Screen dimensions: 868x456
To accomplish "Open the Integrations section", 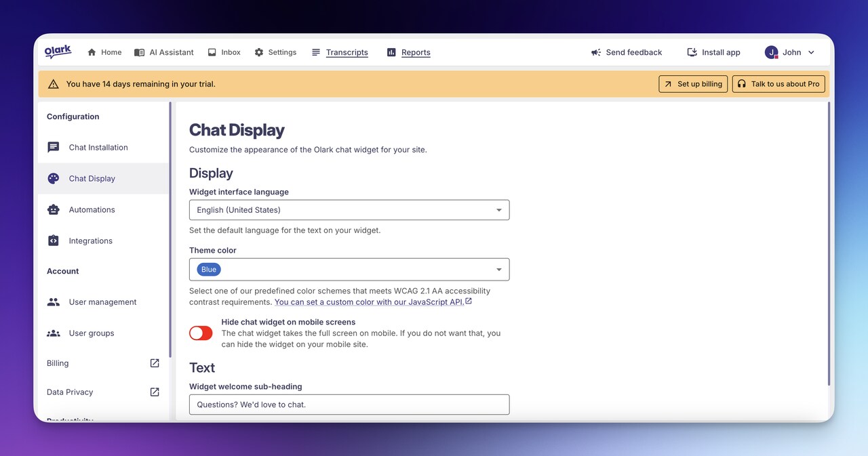I will tap(90, 241).
